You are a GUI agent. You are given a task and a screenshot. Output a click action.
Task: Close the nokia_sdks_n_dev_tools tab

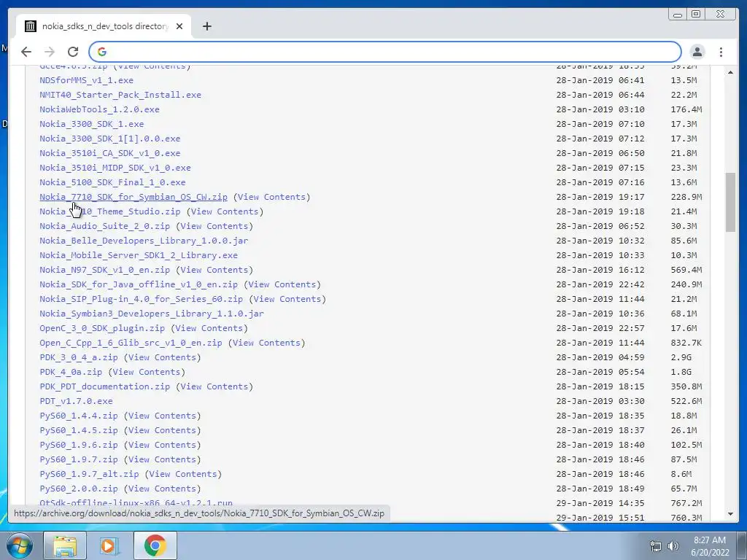[179, 26]
